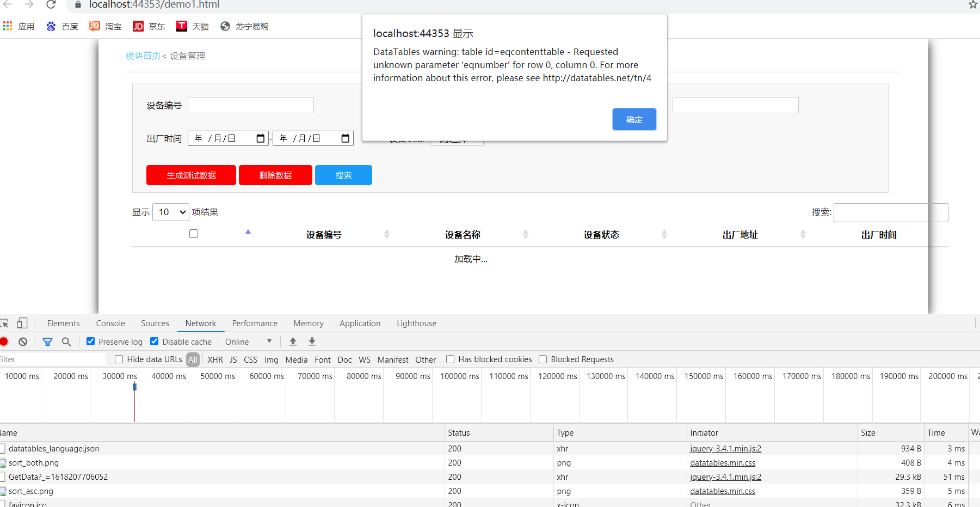Toggle the device toolbar icon
980x507 pixels.
pos(22,323)
